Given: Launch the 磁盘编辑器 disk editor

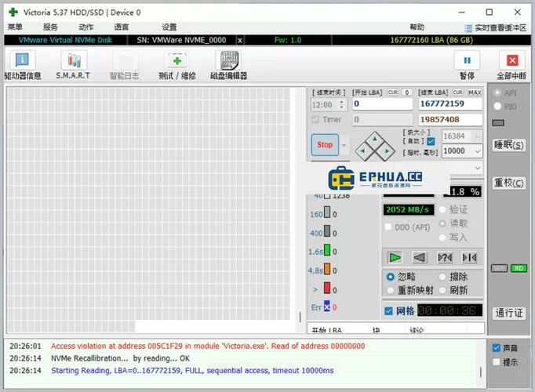Looking at the screenshot, I should [x=228, y=64].
